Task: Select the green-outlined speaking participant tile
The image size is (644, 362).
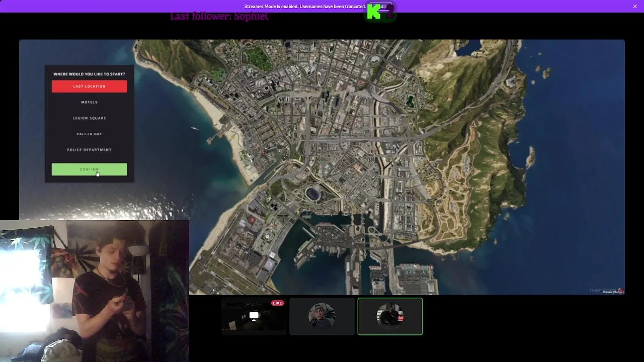Action: (390, 316)
